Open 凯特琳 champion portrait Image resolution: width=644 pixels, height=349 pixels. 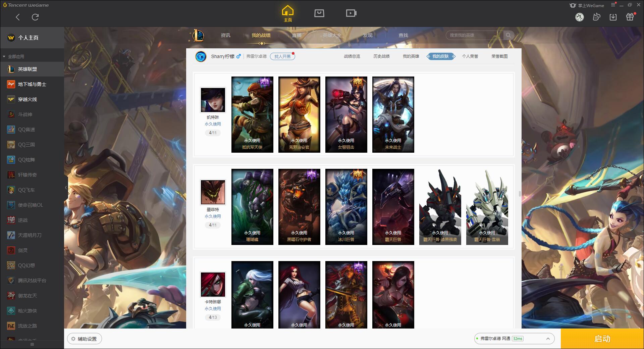[x=213, y=100]
